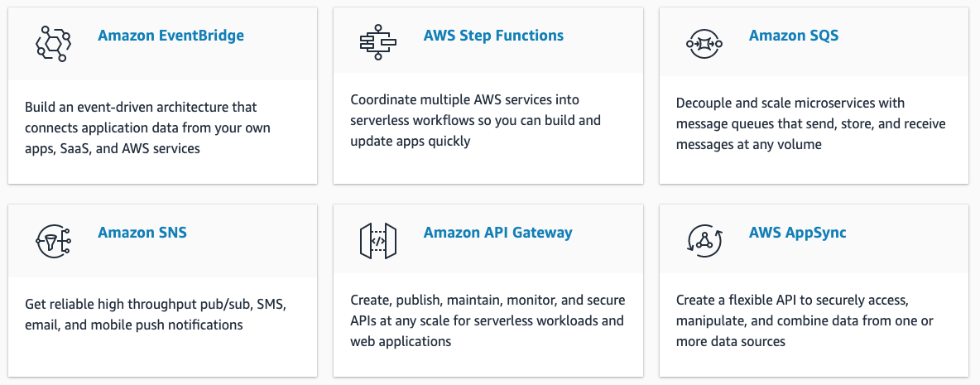The height and width of the screenshot is (385, 980).
Task: Click the Amazon EventBridge hexagon icon
Action: pos(53,44)
